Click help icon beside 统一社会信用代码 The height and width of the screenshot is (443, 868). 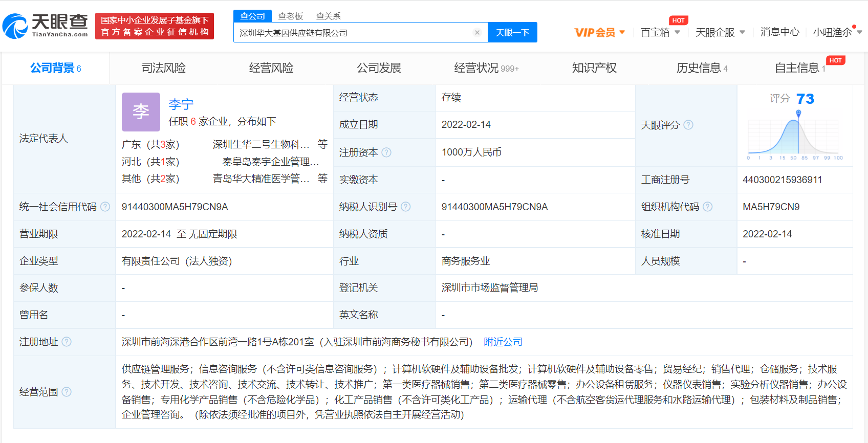105,207
